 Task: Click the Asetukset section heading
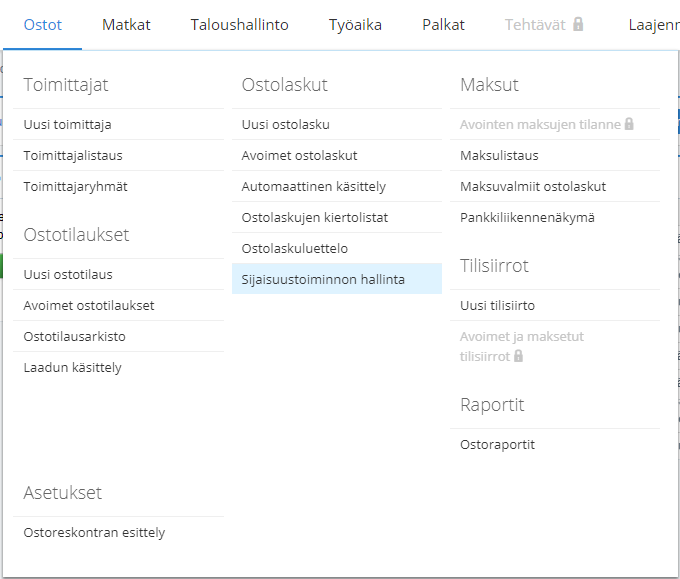[x=63, y=493]
